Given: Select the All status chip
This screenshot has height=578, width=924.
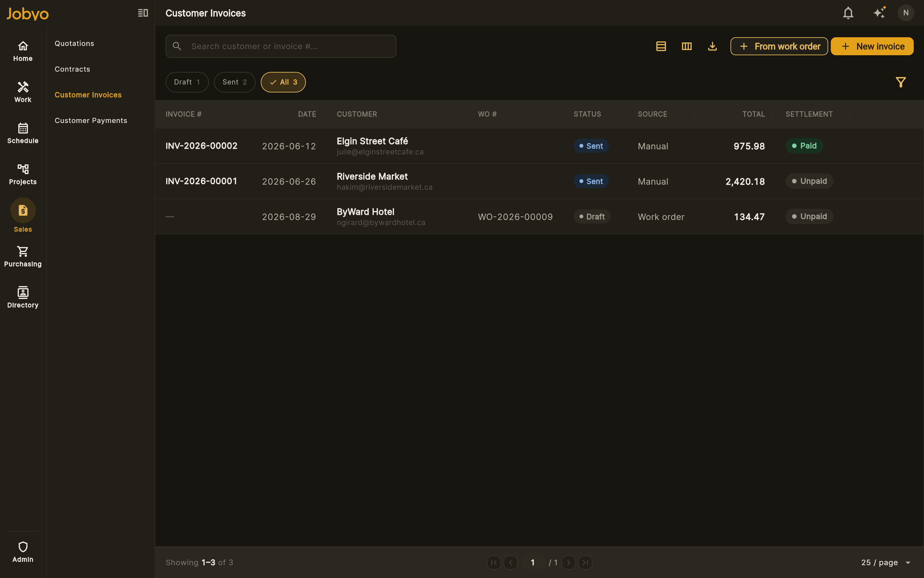Looking at the screenshot, I should (x=283, y=82).
